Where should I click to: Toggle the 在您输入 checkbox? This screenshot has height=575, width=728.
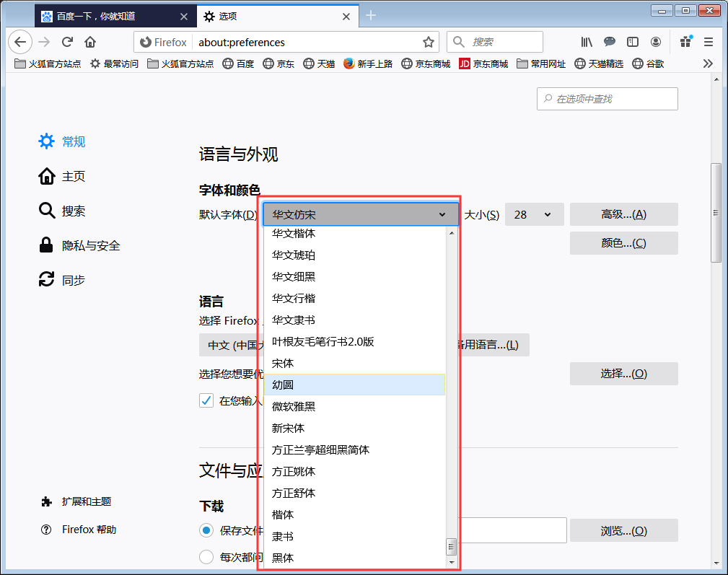[206, 401]
